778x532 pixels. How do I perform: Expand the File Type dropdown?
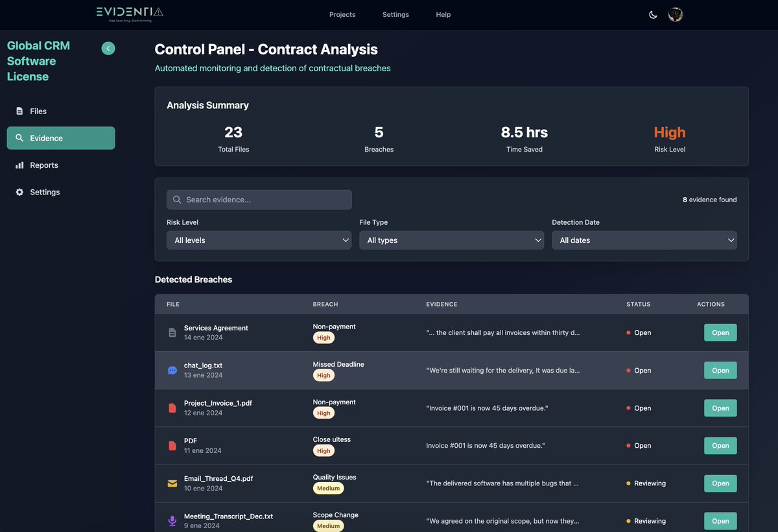click(452, 240)
